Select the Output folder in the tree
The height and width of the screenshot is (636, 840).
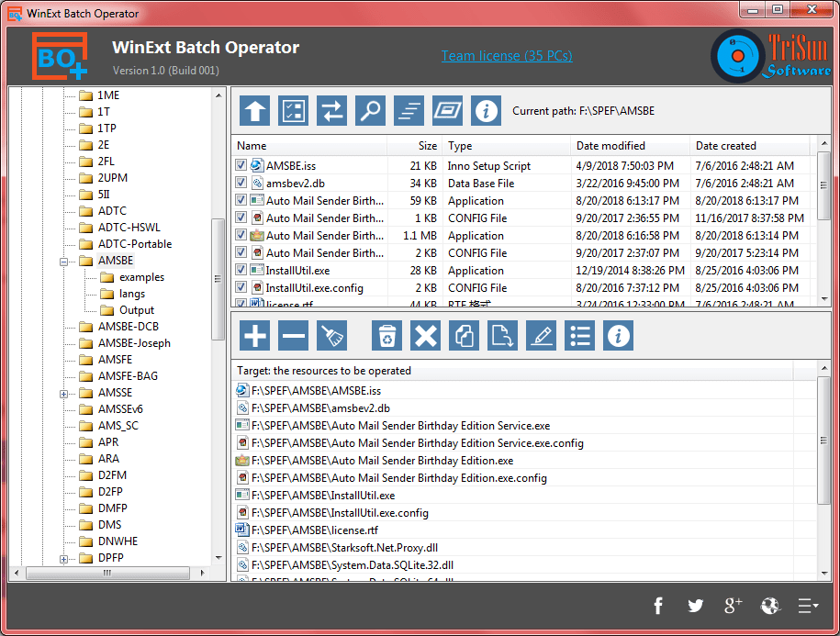(x=137, y=310)
